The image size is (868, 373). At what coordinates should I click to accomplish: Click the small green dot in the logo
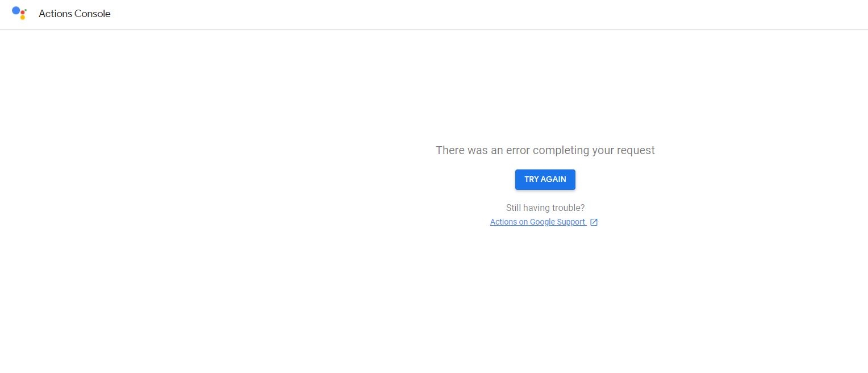pos(26,10)
